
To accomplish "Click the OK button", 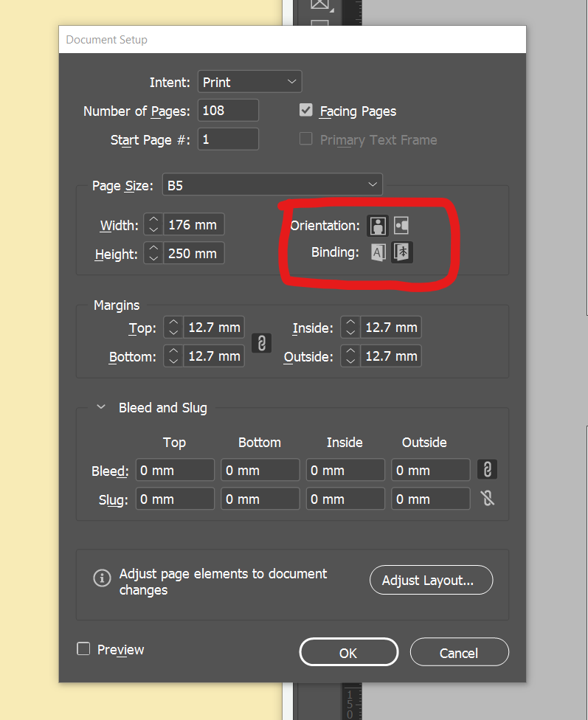I will point(349,652).
